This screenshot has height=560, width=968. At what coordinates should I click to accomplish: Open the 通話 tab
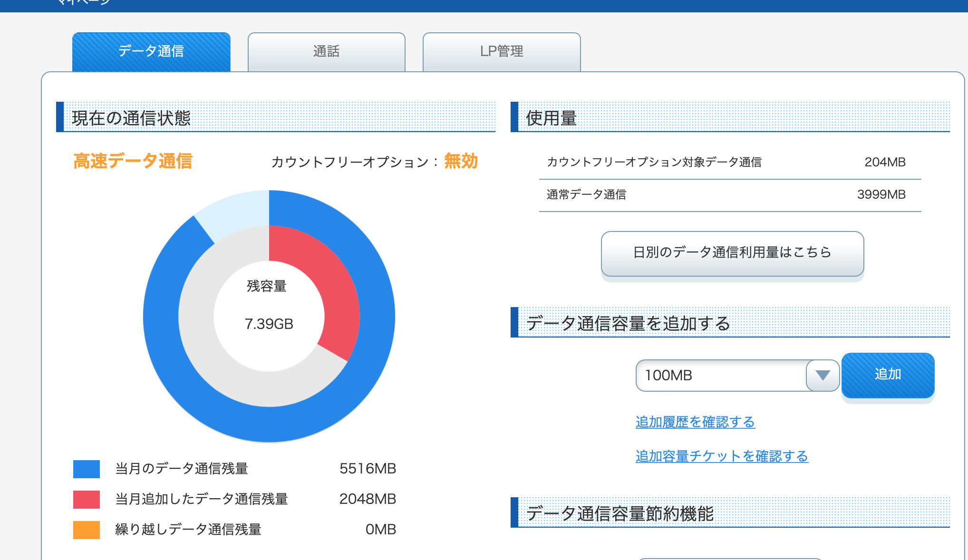pos(326,51)
